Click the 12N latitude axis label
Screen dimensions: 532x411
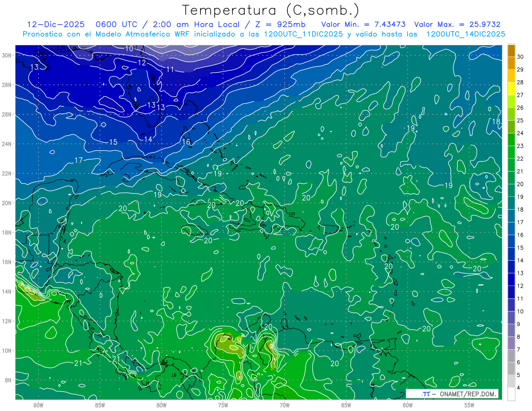click(x=7, y=321)
